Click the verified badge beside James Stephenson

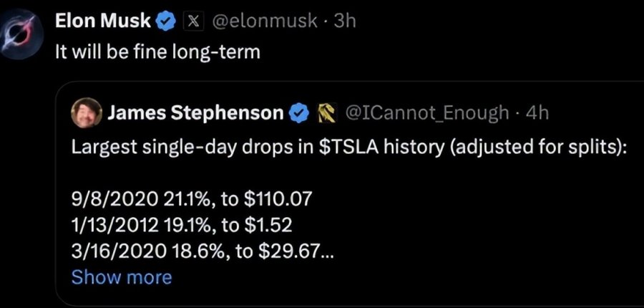pos(299,113)
